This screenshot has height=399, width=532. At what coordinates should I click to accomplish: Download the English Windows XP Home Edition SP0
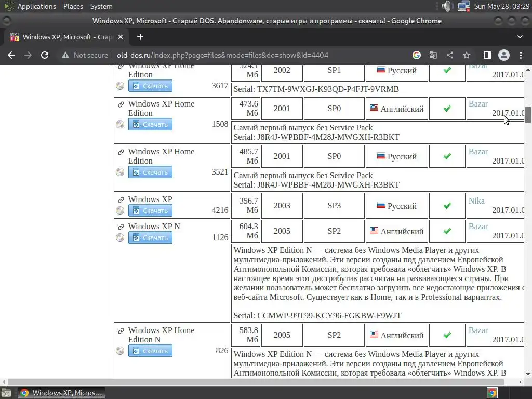[150, 124]
